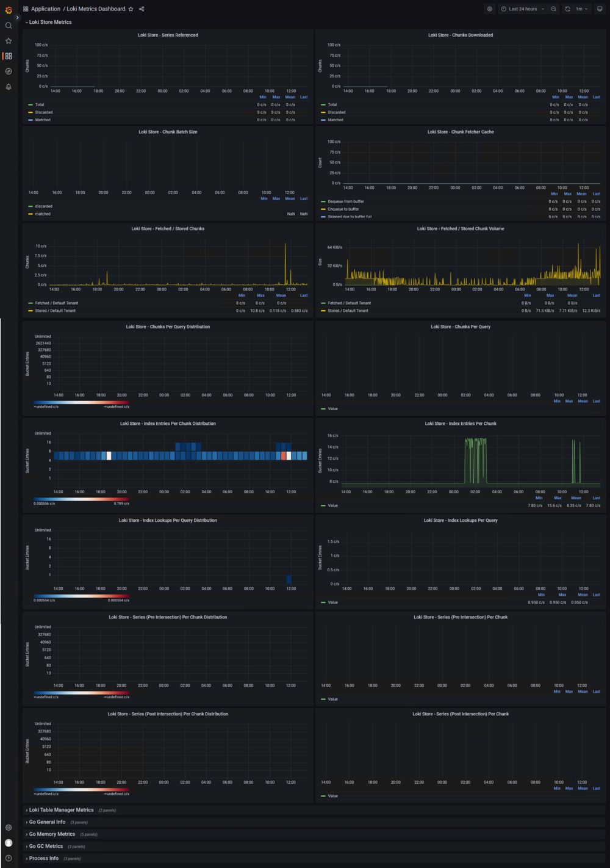The image size is (610, 868).
Task: Open the Grafana home logo
Action: pos(9,10)
